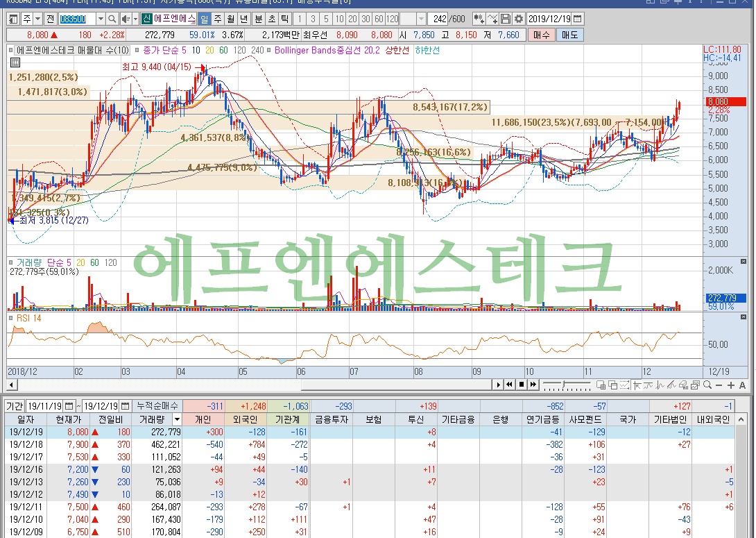Screen dimensions: 756x538
Task: Click the table scroll-up arrow
Action: tap(741, 420)
